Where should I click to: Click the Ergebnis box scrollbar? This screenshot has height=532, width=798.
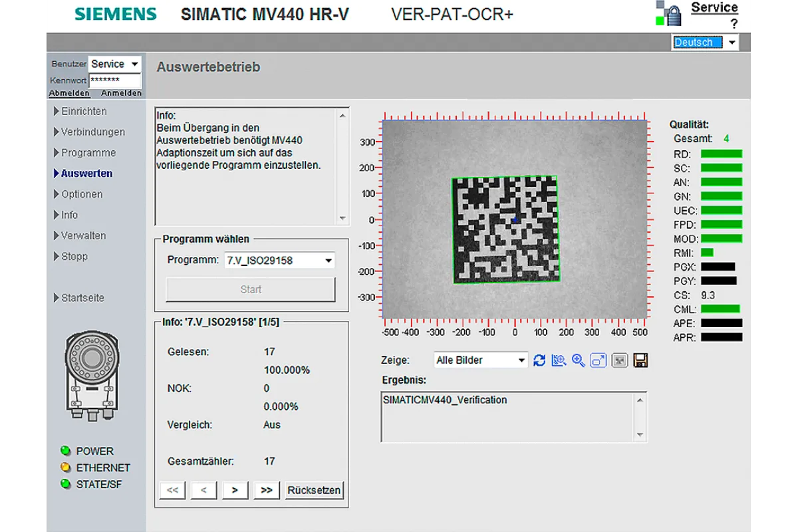[x=640, y=417]
